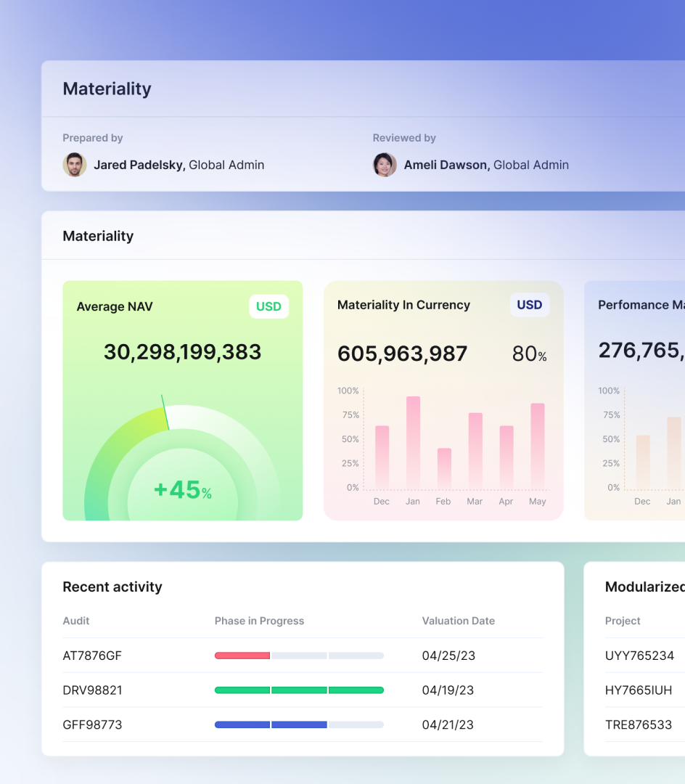This screenshot has width=685, height=784.
Task: Click the Valuation Date column header
Action: (458, 621)
